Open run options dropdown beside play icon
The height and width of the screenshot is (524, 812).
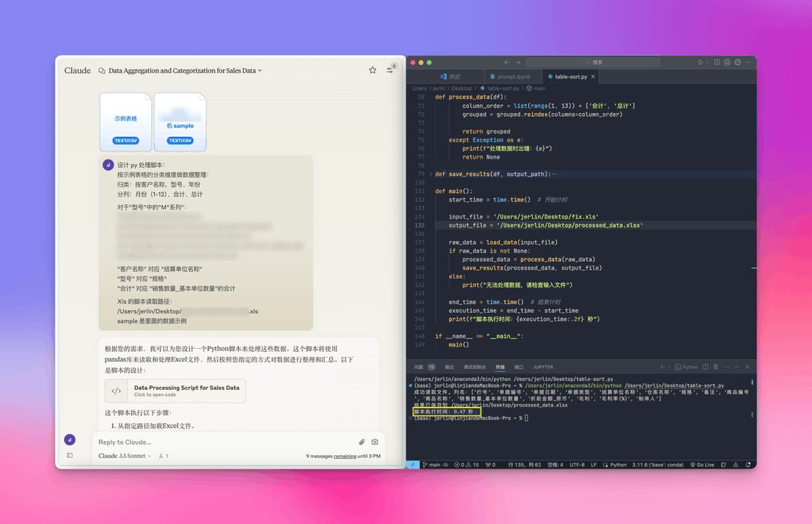pyautogui.click(x=707, y=63)
